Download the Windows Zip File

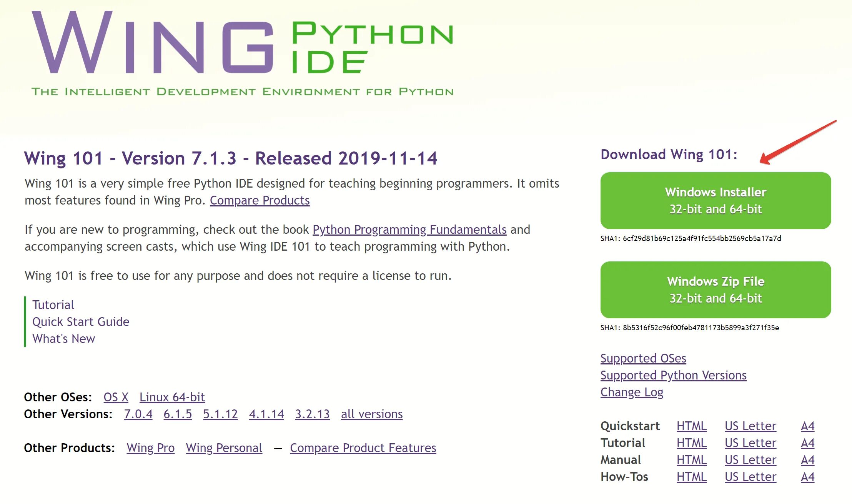click(716, 290)
